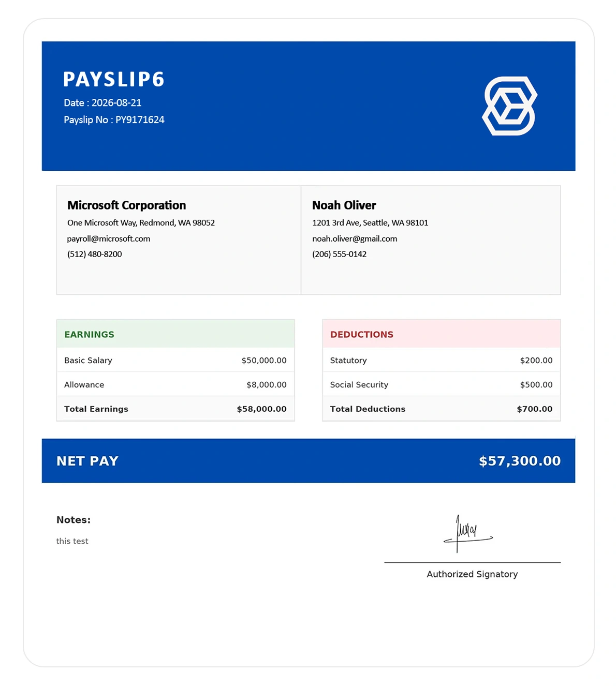Select the Payslip No PY9171624 line
The width and height of the screenshot is (616, 686).
point(114,120)
